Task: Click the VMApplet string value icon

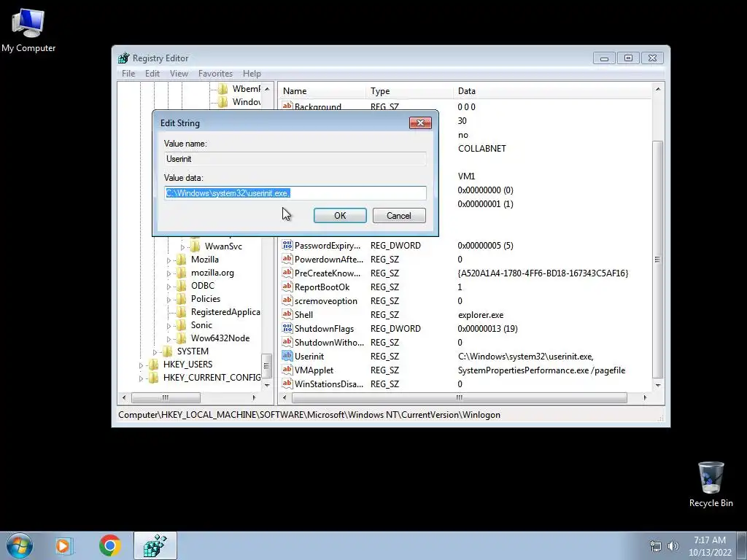Action: pyautogui.click(x=287, y=370)
